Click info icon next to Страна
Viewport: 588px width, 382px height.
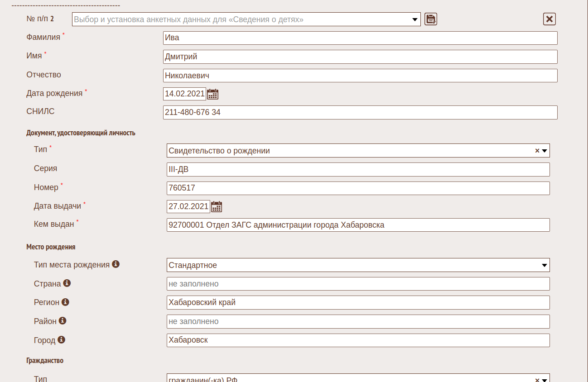[x=67, y=283]
